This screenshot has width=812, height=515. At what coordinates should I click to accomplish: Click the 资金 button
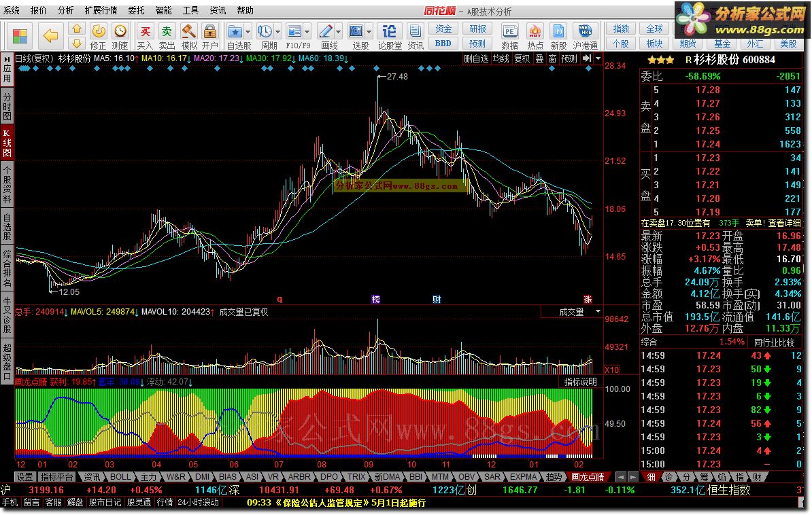coord(443,29)
